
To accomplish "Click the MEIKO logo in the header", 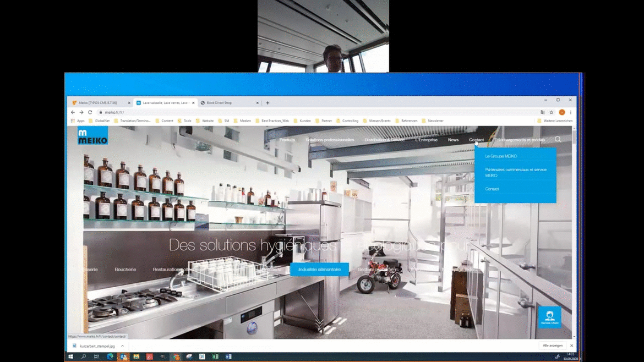I will point(92,136).
